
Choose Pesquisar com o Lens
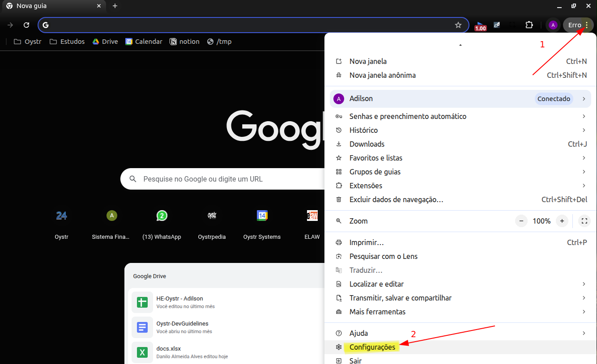pyautogui.click(x=461, y=256)
